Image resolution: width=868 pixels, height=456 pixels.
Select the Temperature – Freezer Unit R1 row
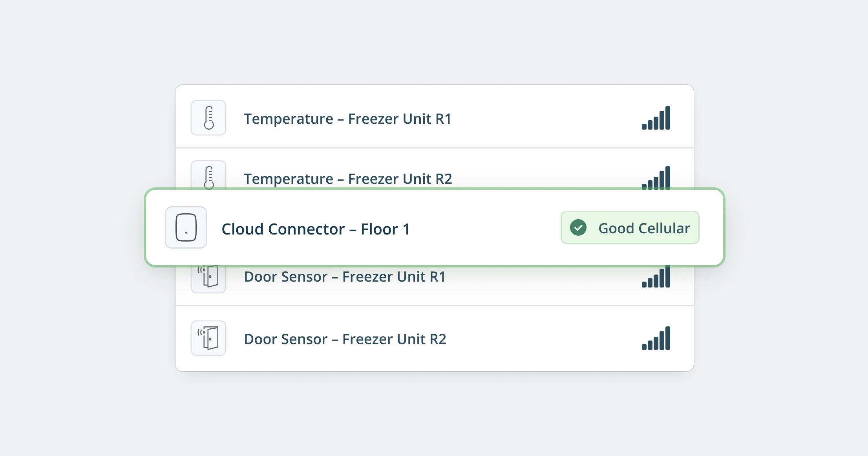[432, 118]
